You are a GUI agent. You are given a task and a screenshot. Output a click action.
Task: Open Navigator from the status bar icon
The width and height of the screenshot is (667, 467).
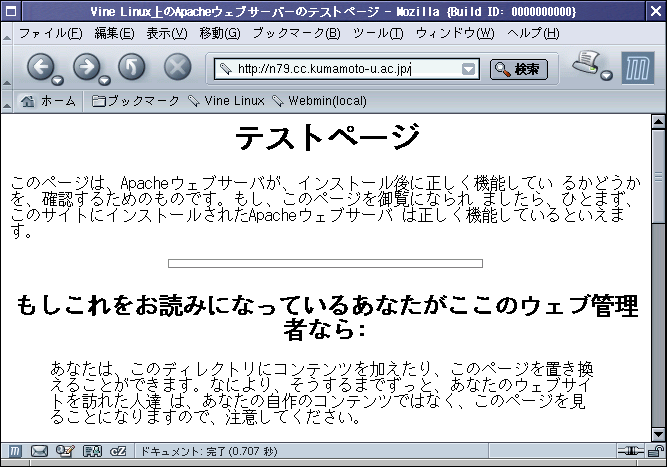[x=14, y=451]
